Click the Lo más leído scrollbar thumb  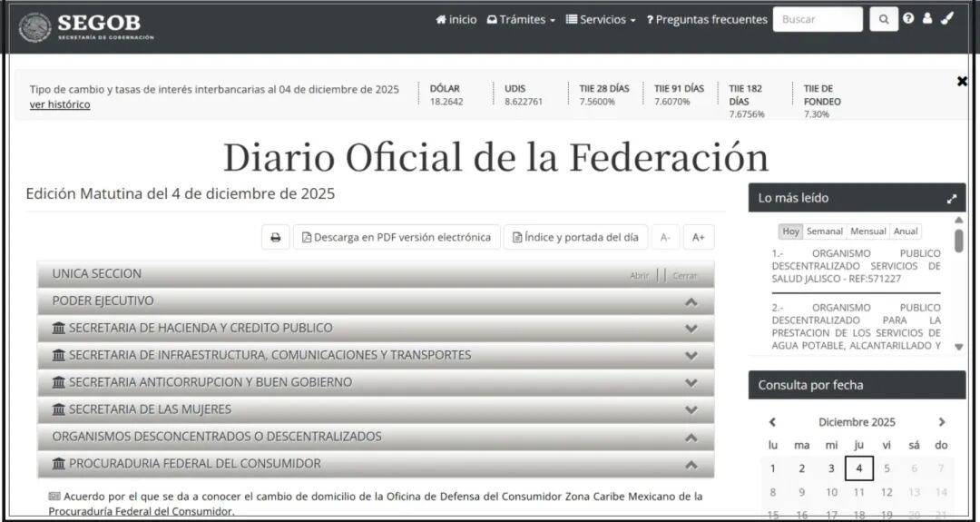pos(959,241)
